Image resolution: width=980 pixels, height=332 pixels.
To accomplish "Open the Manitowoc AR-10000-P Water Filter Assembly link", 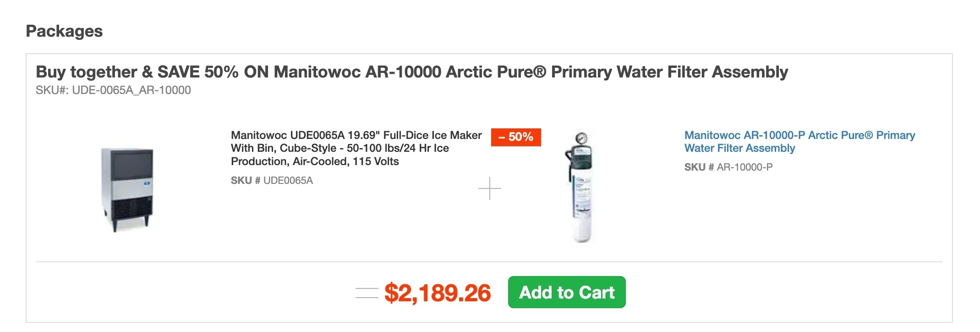I will [x=799, y=142].
